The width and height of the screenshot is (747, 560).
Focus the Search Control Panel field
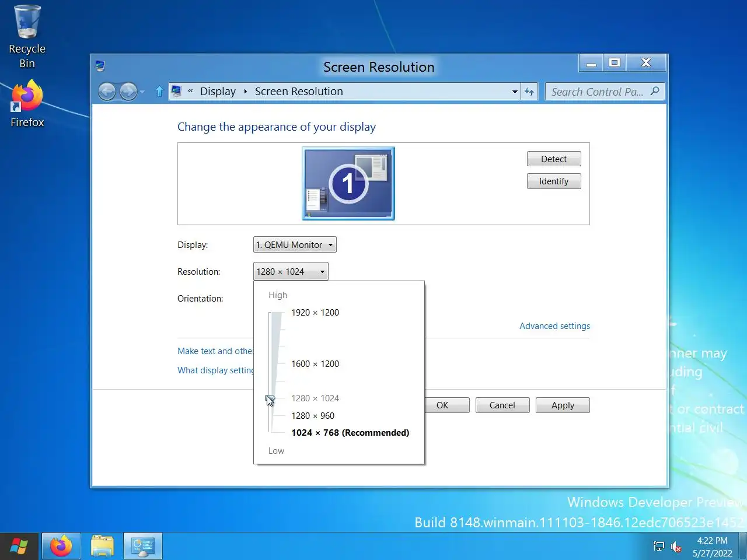pos(597,92)
